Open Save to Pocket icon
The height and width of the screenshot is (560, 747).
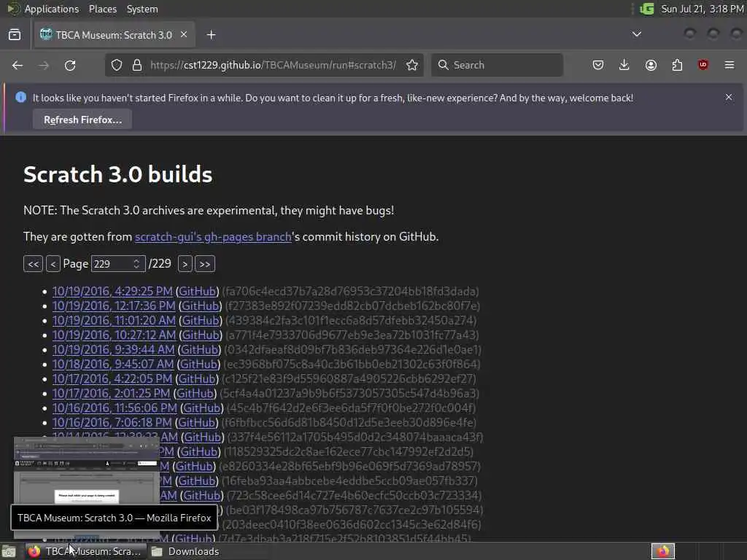click(598, 65)
